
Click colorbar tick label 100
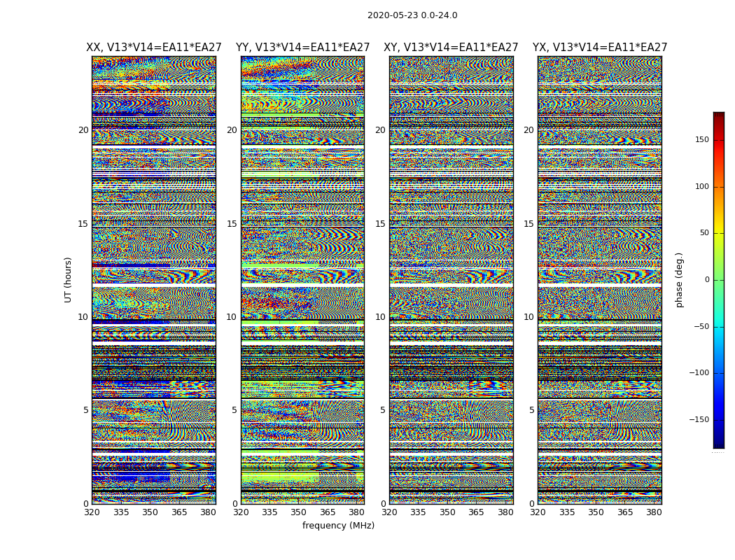point(701,186)
